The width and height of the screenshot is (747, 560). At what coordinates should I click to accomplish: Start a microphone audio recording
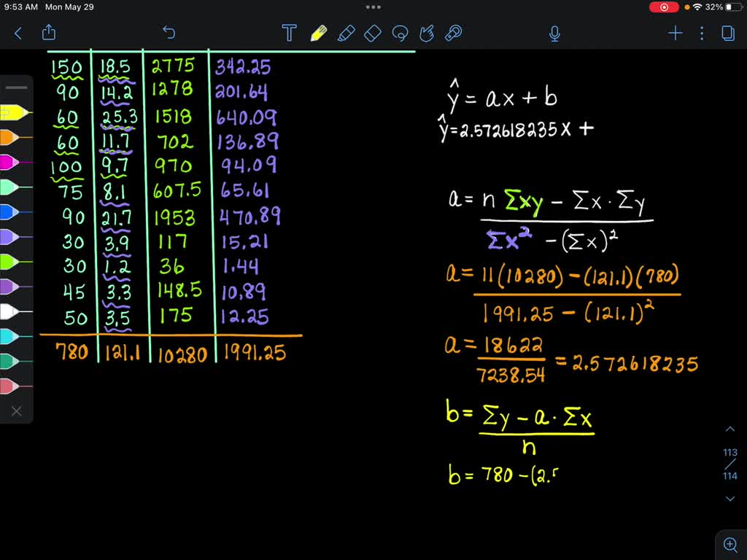pyautogui.click(x=554, y=33)
